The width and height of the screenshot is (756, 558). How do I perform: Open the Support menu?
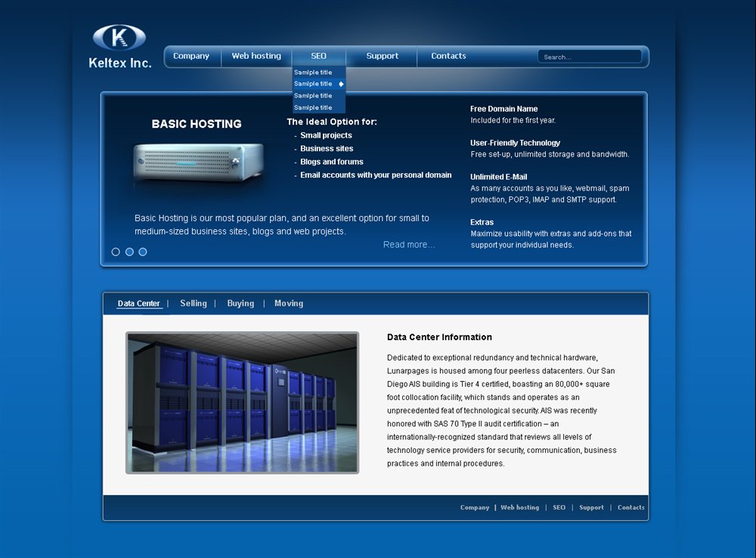383,56
